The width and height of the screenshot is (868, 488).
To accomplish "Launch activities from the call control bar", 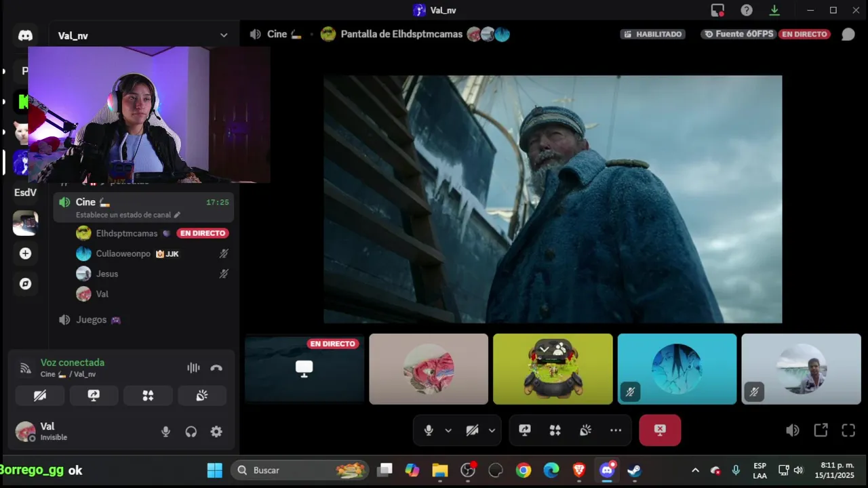I will pyautogui.click(x=555, y=430).
